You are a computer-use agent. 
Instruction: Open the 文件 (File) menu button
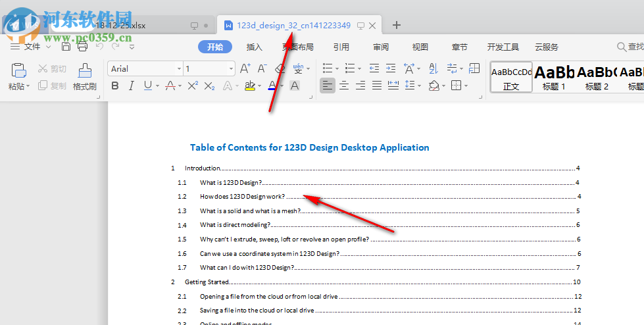click(x=32, y=47)
